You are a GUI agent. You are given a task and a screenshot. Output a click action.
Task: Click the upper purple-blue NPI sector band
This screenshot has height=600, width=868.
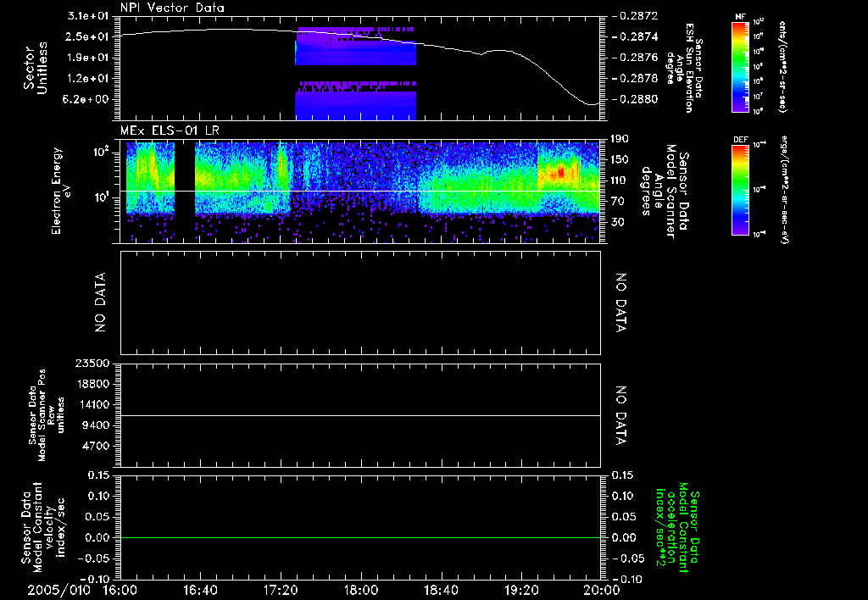coord(355,47)
